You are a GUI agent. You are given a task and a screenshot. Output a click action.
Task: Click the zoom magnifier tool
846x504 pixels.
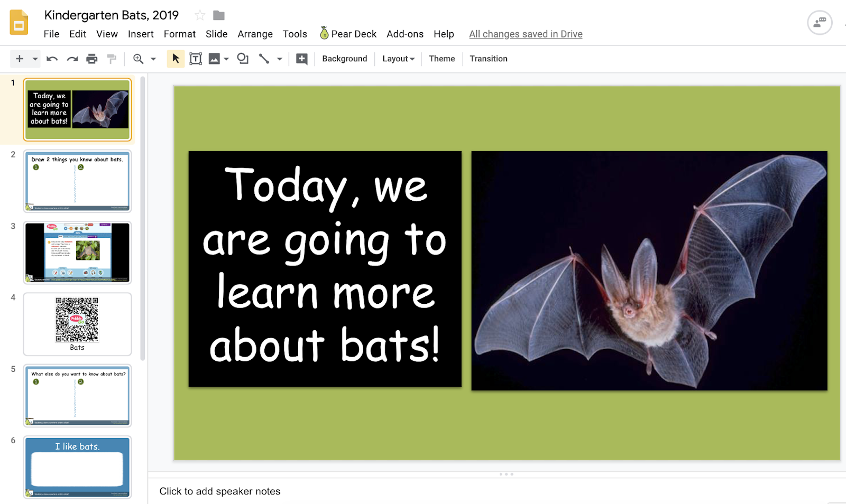(139, 59)
